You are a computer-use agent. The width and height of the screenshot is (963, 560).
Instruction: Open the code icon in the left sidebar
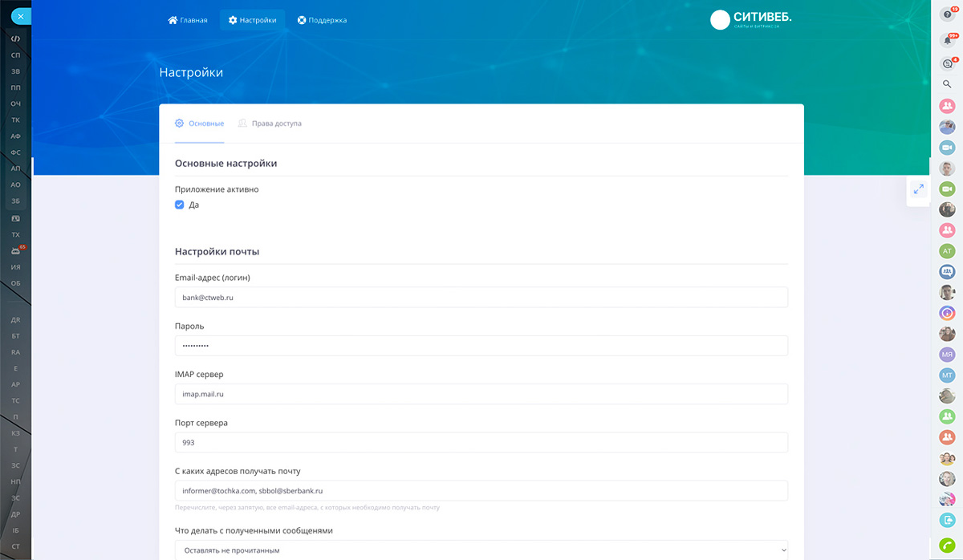[15, 39]
